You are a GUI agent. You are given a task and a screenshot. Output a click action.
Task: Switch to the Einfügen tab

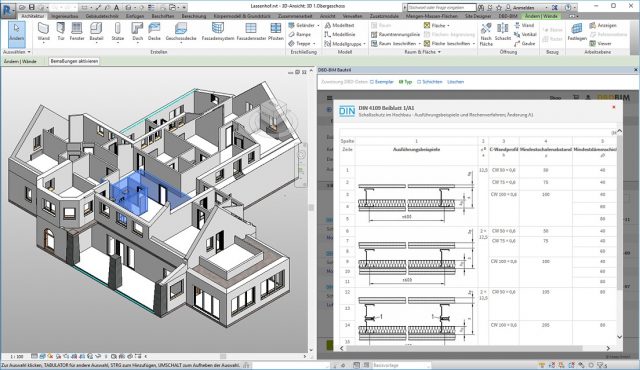coord(135,16)
